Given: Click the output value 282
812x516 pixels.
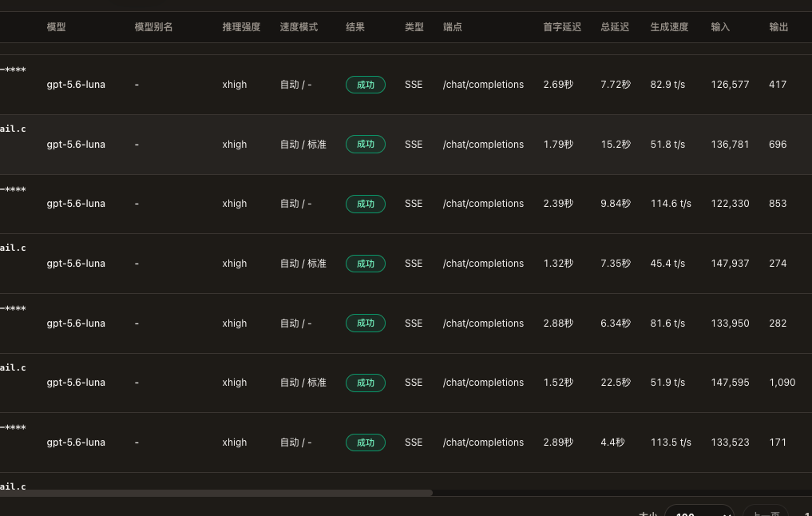Looking at the screenshot, I should [x=778, y=323].
